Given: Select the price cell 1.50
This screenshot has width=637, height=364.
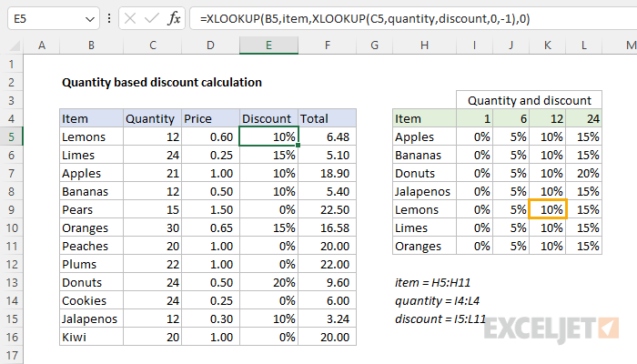Looking at the screenshot, I should click(210, 209).
